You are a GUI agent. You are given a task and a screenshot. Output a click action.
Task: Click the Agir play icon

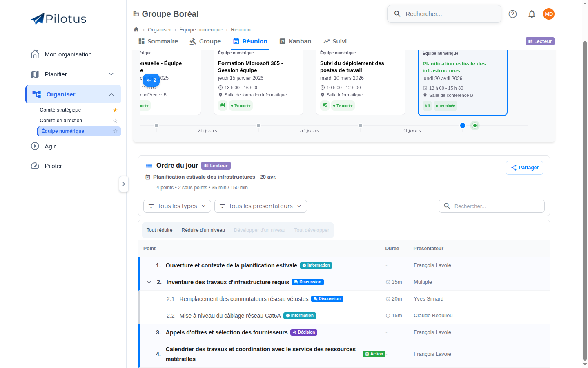[x=35, y=146]
